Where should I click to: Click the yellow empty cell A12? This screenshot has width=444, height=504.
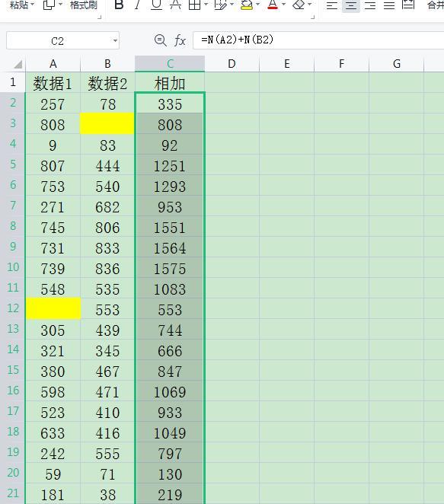point(53,308)
